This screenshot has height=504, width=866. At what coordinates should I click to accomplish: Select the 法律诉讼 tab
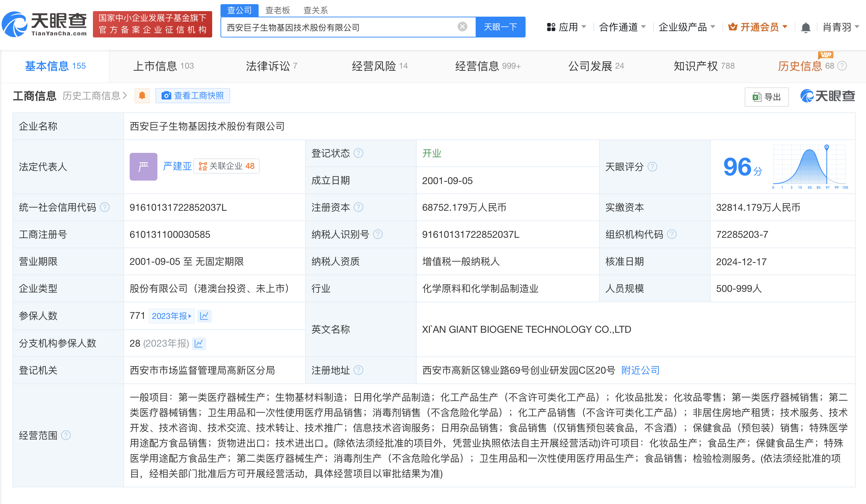coord(271,66)
